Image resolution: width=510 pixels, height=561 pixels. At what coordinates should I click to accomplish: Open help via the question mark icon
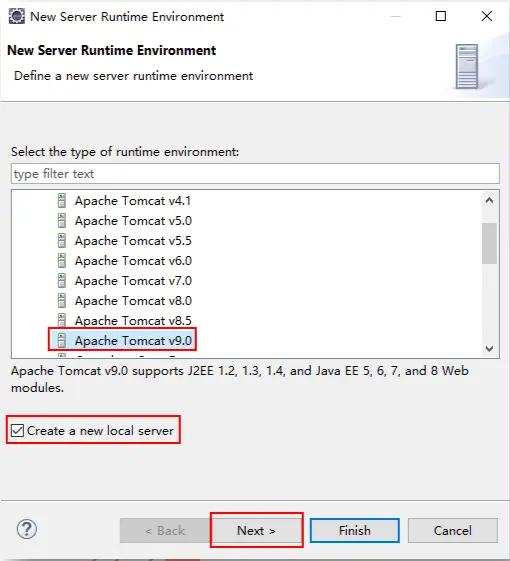coord(27,529)
